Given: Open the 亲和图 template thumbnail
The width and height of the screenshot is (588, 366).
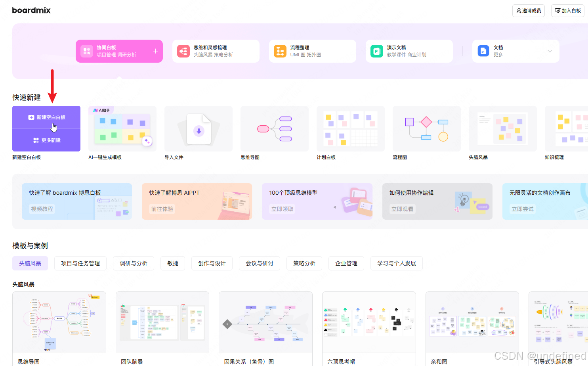Looking at the screenshot, I should point(472,322).
